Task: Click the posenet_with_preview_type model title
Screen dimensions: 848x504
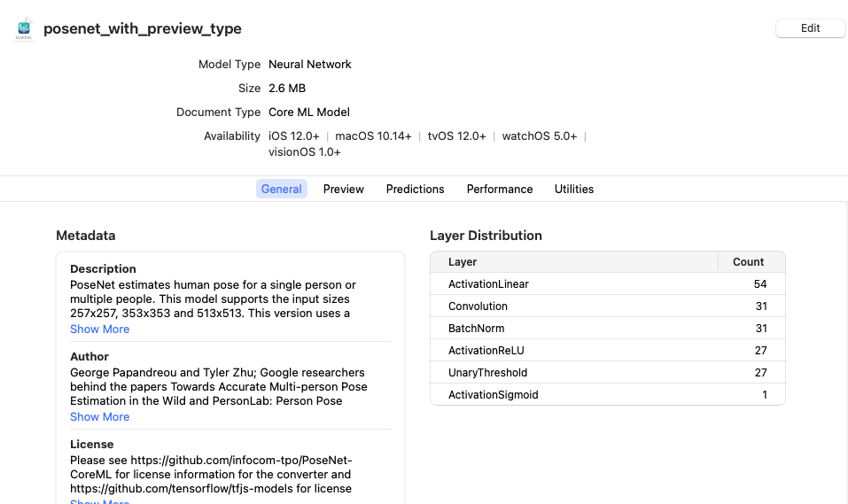Action: click(143, 28)
